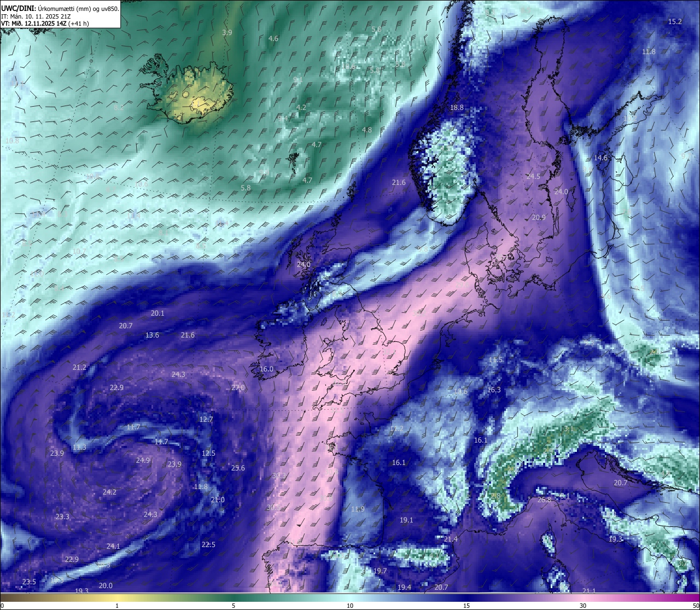Click the 11.9 value over the Bay of Biscay

pyautogui.click(x=358, y=509)
